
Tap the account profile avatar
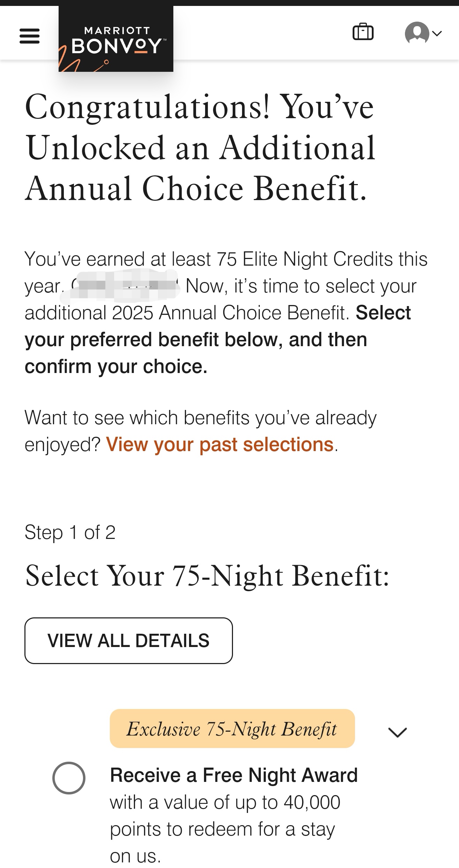(417, 33)
